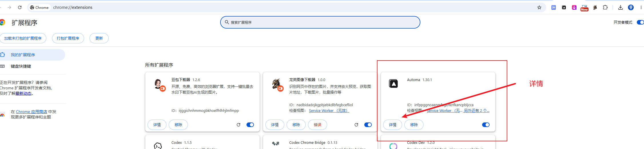Image resolution: width=644 pixels, height=149 pixels.
Task: Click the 豆包下载器 extension icon
Action: tap(159, 84)
